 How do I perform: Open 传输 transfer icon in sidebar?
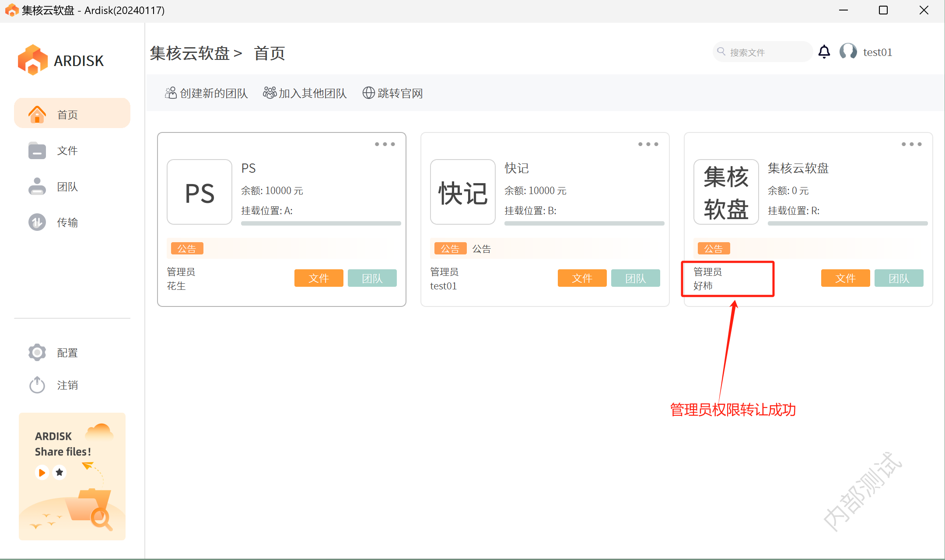(37, 222)
